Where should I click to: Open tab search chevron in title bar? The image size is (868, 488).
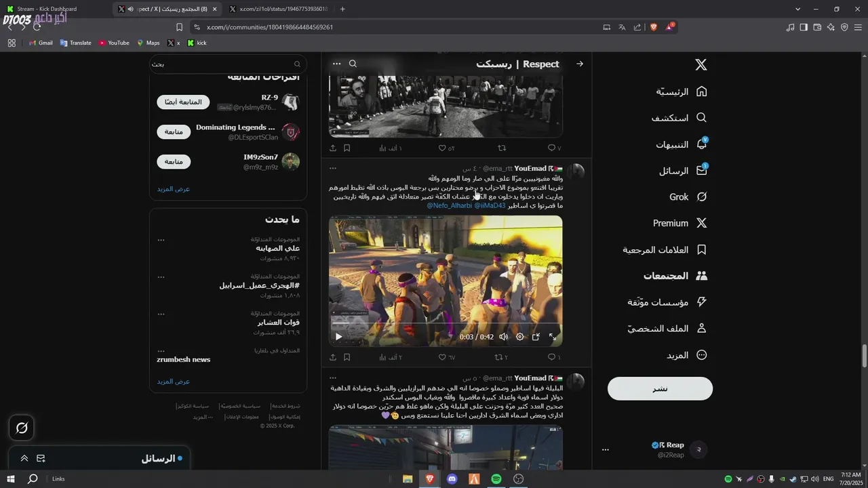(798, 9)
